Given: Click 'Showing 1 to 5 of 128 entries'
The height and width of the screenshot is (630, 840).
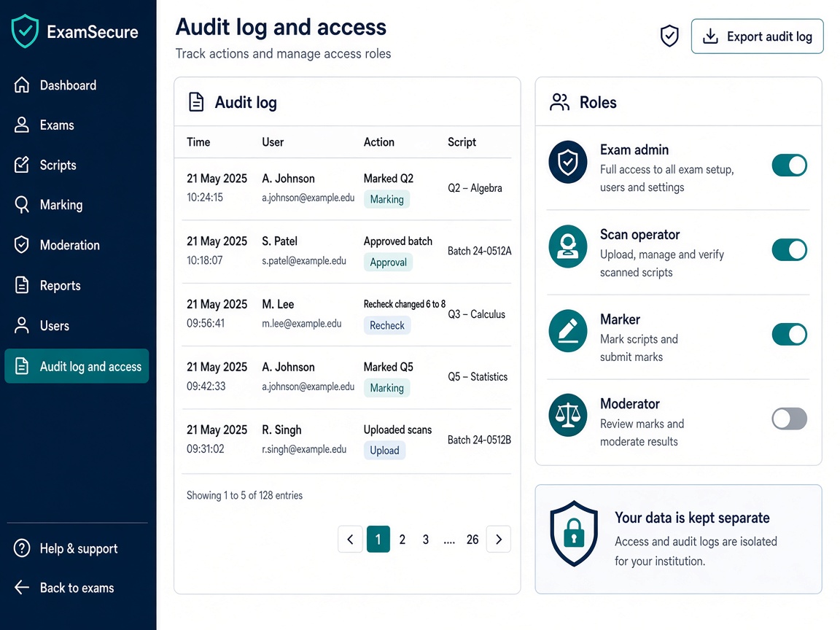Looking at the screenshot, I should (245, 496).
